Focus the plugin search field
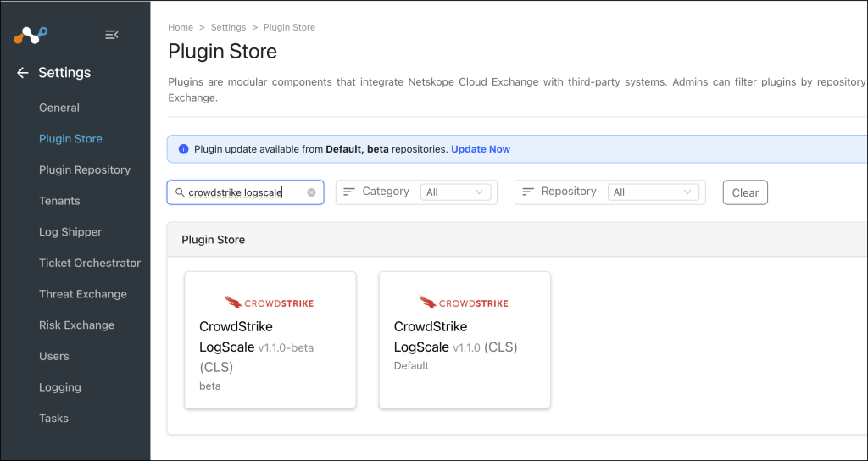Image resolution: width=868 pixels, height=461 pixels. 245,192
